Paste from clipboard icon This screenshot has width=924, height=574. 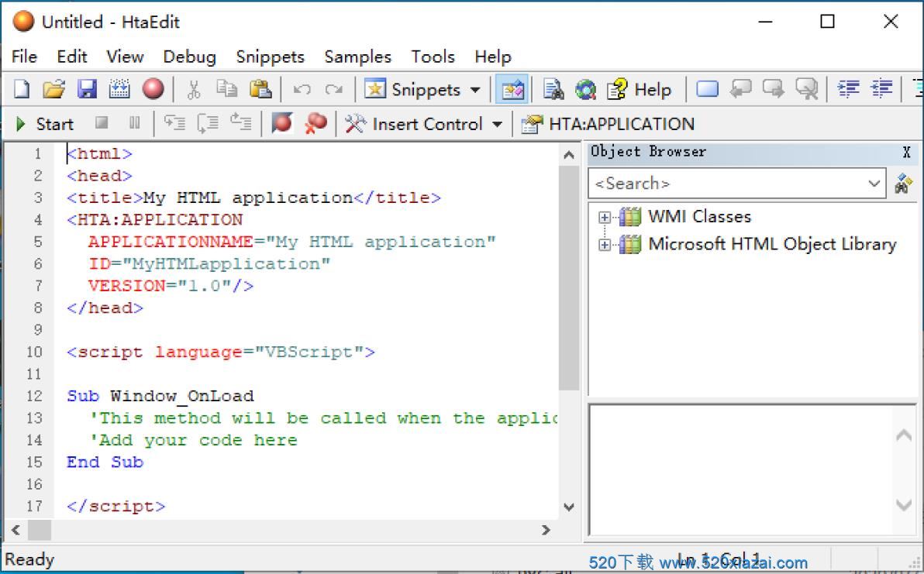point(260,90)
